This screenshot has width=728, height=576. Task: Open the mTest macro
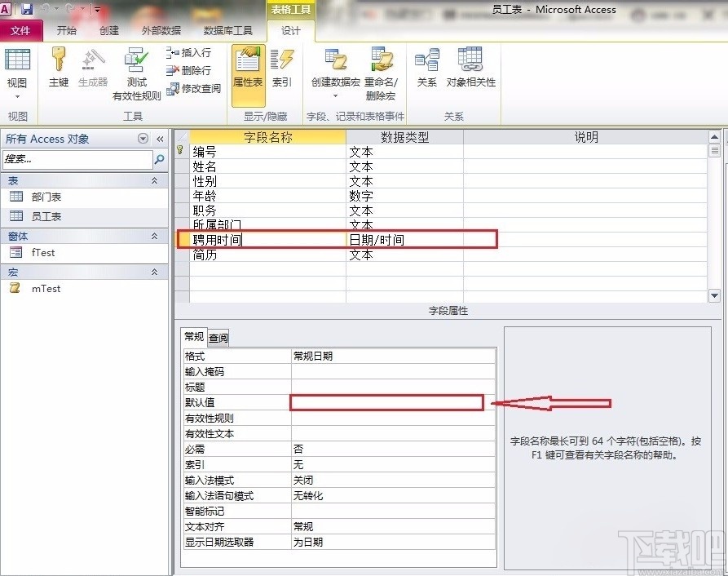point(46,288)
